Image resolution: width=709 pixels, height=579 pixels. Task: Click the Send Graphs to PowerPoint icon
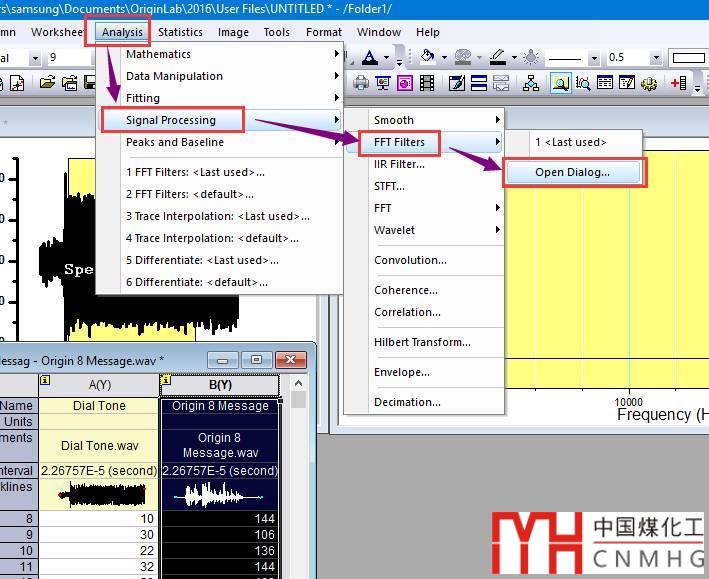click(x=405, y=84)
